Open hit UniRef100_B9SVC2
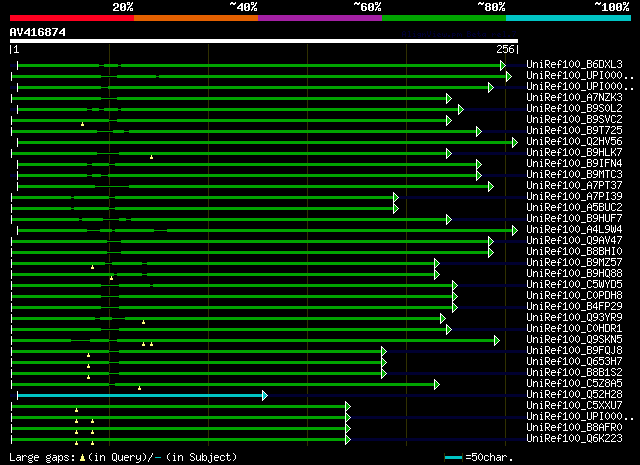640x465 pixels. [574, 120]
